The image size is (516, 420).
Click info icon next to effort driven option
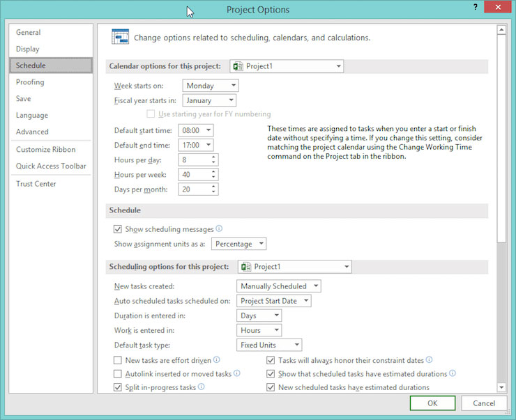pyautogui.click(x=217, y=360)
